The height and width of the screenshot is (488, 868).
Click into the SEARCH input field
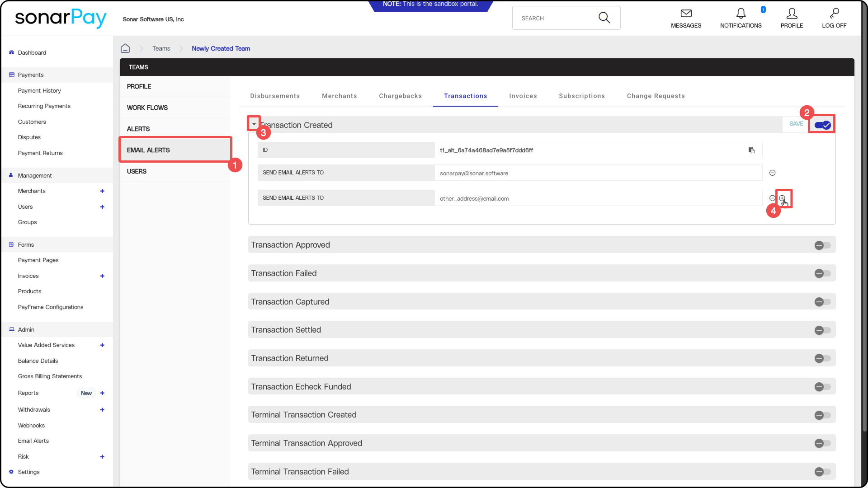click(557, 18)
